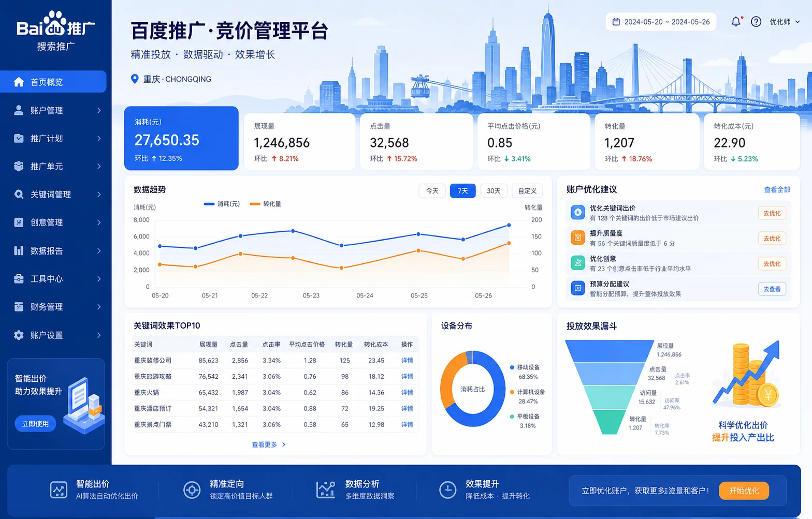This screenshot has height=519, width=812.
Task: Expand the 推广单元 menu chevron
Action: pos(99,166)
